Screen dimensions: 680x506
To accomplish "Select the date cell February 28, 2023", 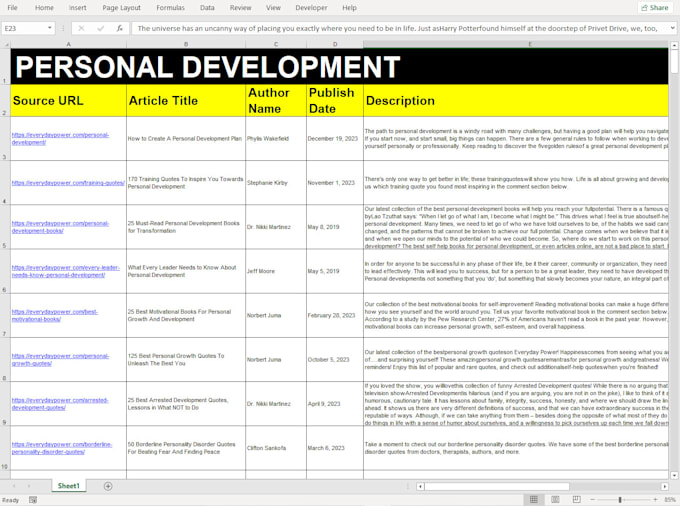I will tap(334, 315).
